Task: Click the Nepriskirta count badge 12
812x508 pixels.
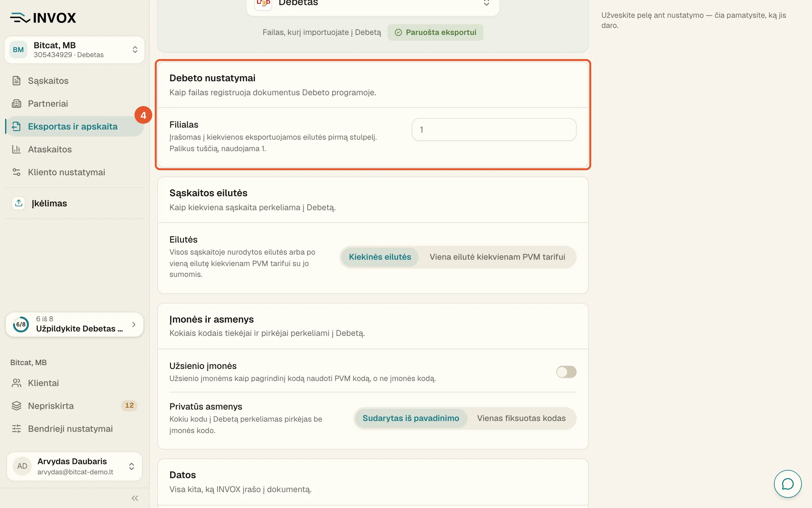Action: (129, 405)
